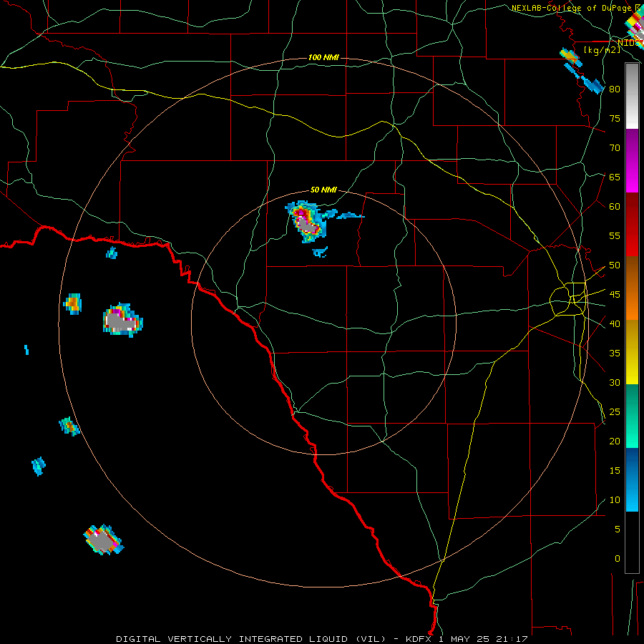
Task: Pick the dark red band of the VIL legend
Action: 632,225
